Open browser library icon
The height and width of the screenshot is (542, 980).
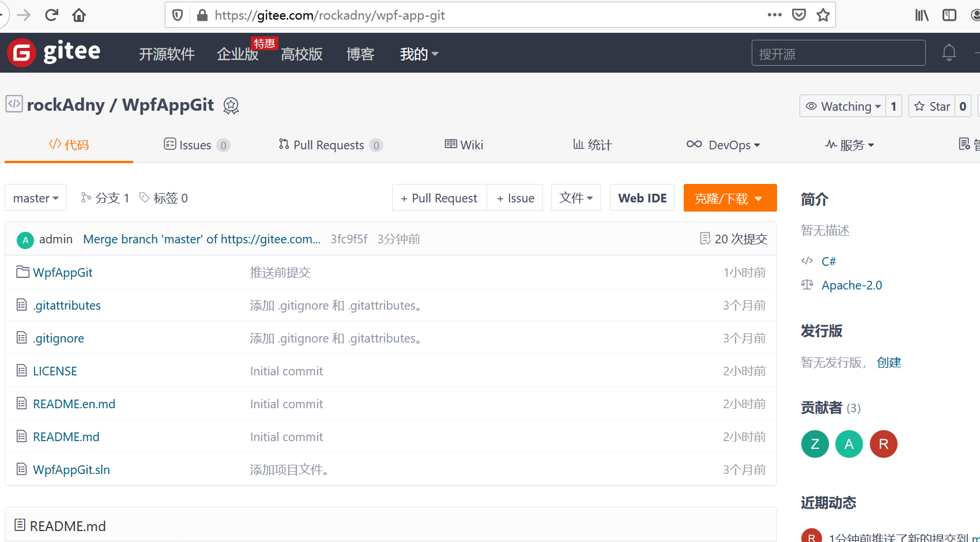point(922,15)
